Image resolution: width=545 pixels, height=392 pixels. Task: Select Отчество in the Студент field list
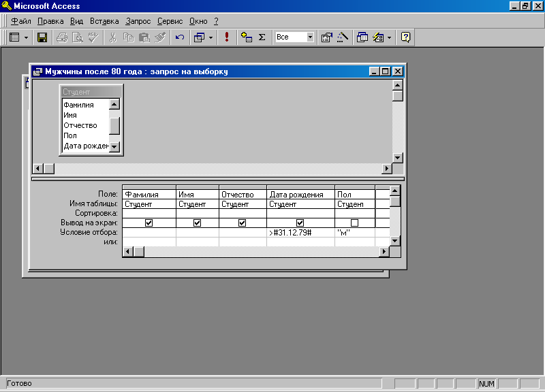tap(86, 125)
